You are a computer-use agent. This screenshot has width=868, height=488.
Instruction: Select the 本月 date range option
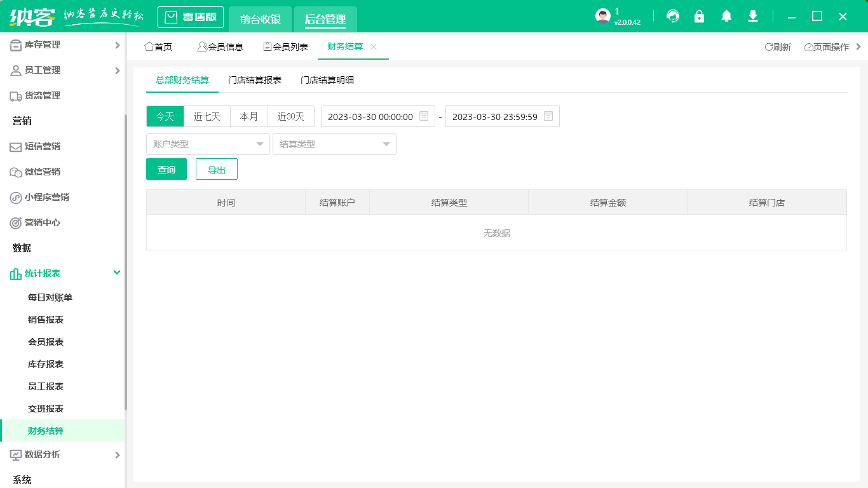tap(249, 116)
